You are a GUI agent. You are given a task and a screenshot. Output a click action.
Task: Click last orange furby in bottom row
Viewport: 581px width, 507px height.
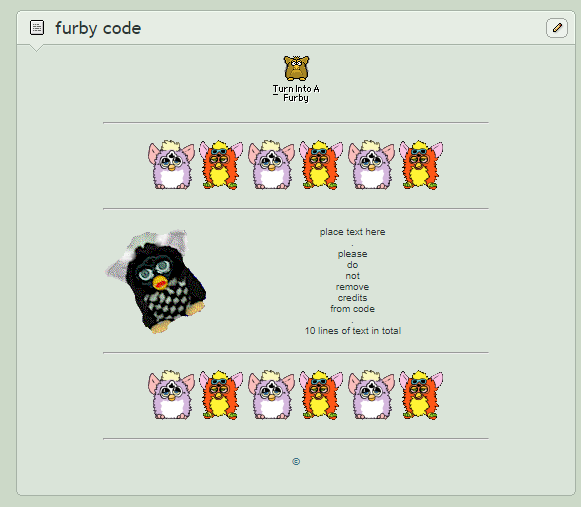point(421,395)
